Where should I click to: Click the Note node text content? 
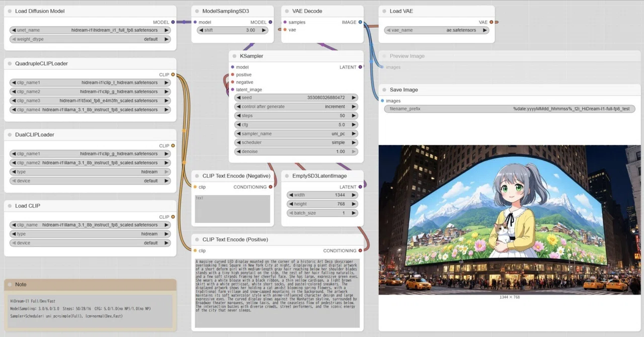point(91,309)
